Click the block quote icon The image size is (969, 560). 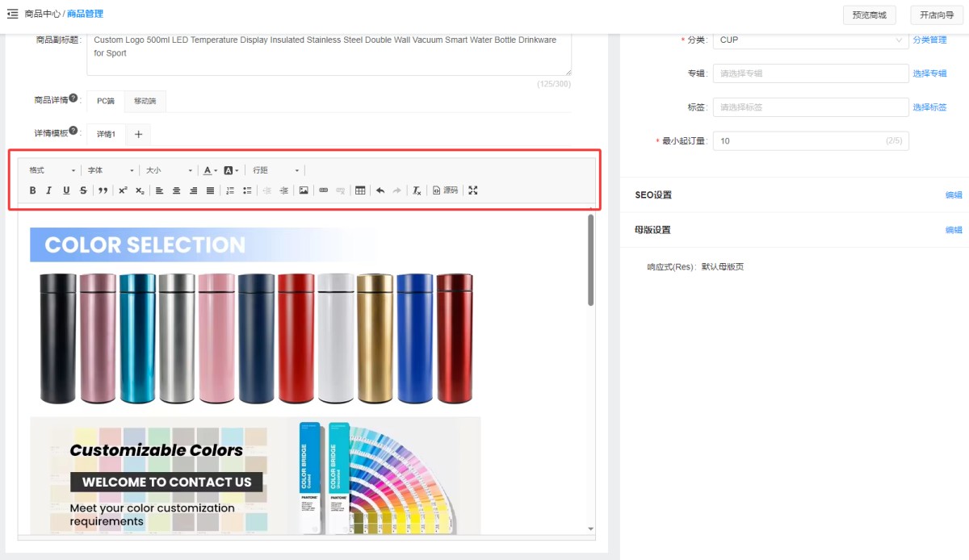[x=103, y=190]
